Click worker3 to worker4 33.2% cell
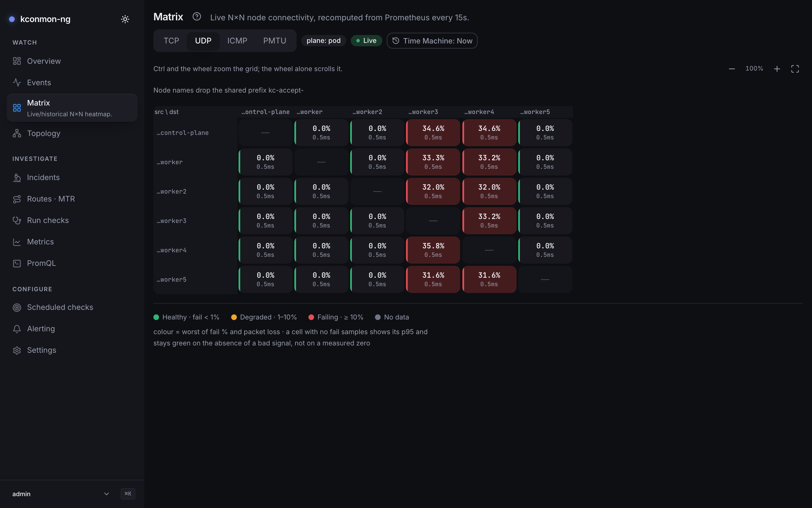The width and height of the screenshot is (812, 508). pyautogui.click(x=489, y=221)
